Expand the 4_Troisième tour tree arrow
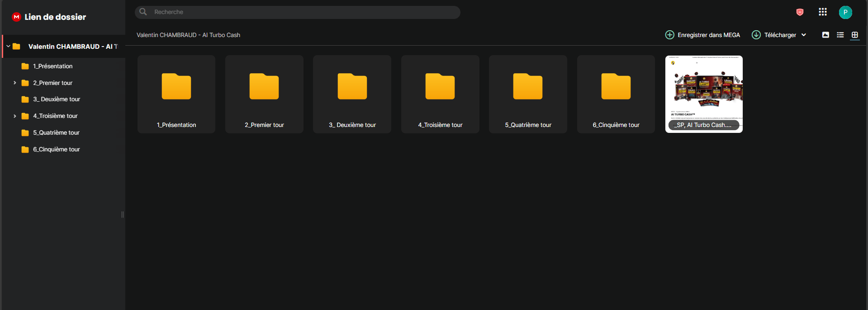The height and width of the screenshot is (310, 868). [x=15, y=116]
